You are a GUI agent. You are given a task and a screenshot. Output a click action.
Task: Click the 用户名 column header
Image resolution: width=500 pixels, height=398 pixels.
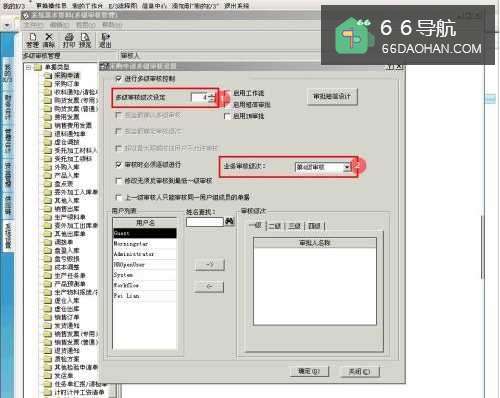[x=145, y=223]
